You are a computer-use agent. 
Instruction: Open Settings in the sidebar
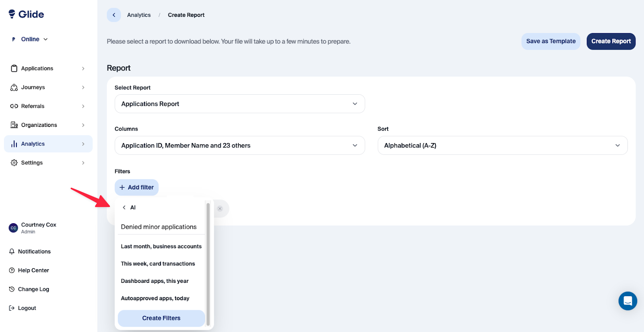(32, 163)
